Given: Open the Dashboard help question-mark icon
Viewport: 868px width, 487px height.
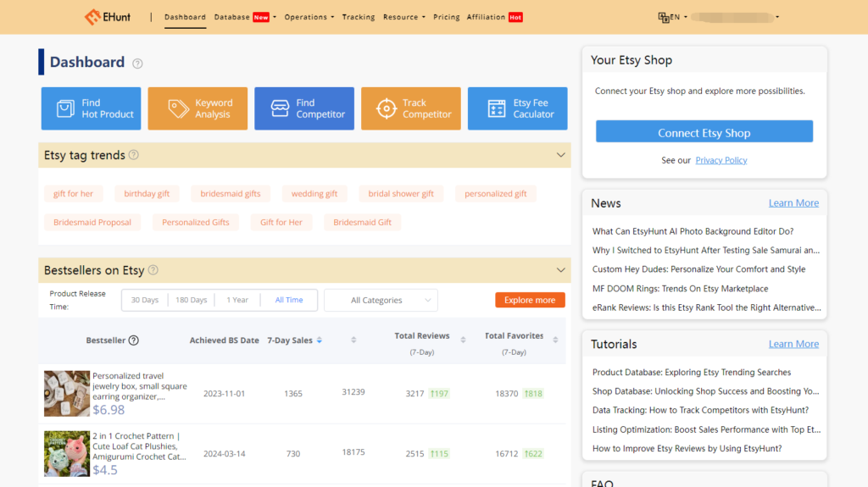Looking at the screenshot, I should click(137, 64).
